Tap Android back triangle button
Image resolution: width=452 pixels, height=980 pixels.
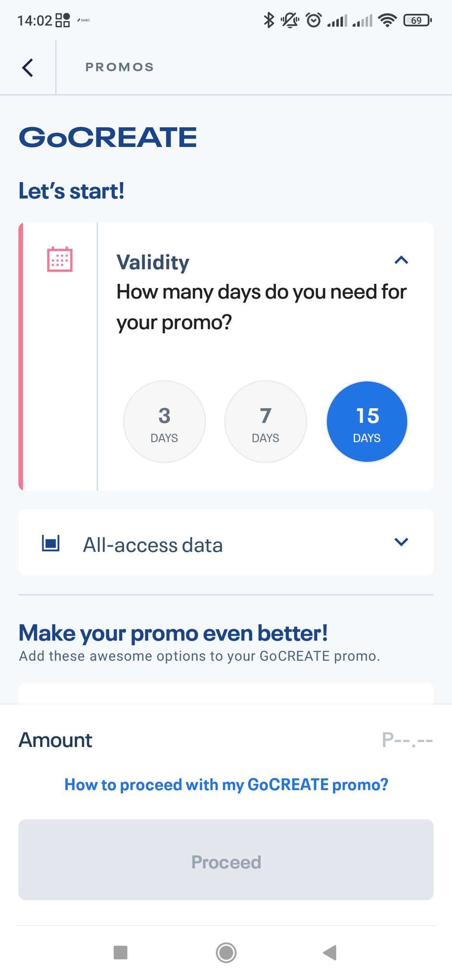pos(330,952)
